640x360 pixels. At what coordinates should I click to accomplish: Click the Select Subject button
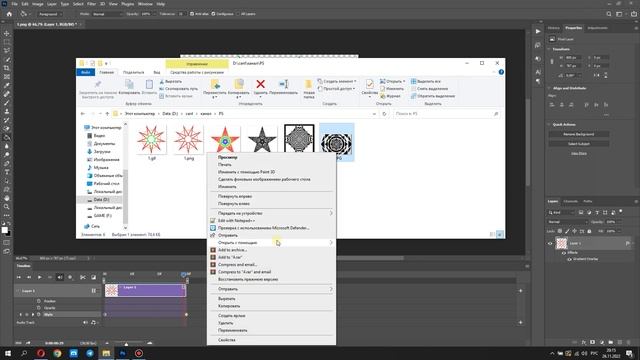(579, 144)
